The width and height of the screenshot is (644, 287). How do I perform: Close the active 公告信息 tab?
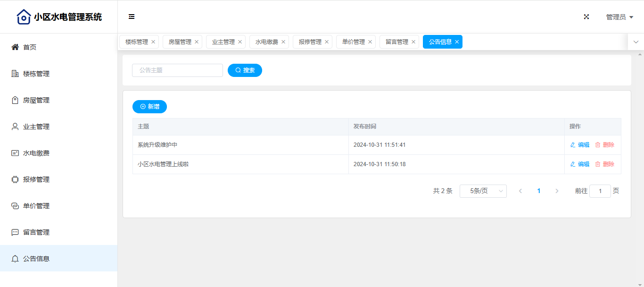coord(457,42)
